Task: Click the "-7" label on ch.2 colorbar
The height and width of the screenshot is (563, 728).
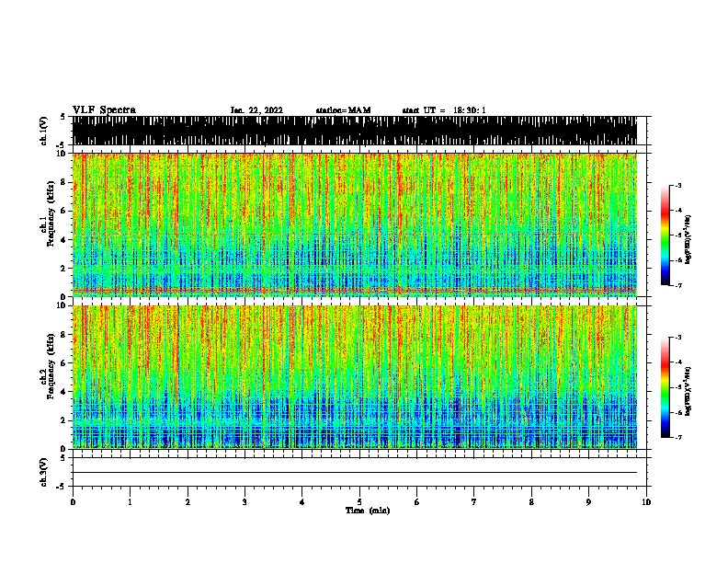Action: (678, 437)
